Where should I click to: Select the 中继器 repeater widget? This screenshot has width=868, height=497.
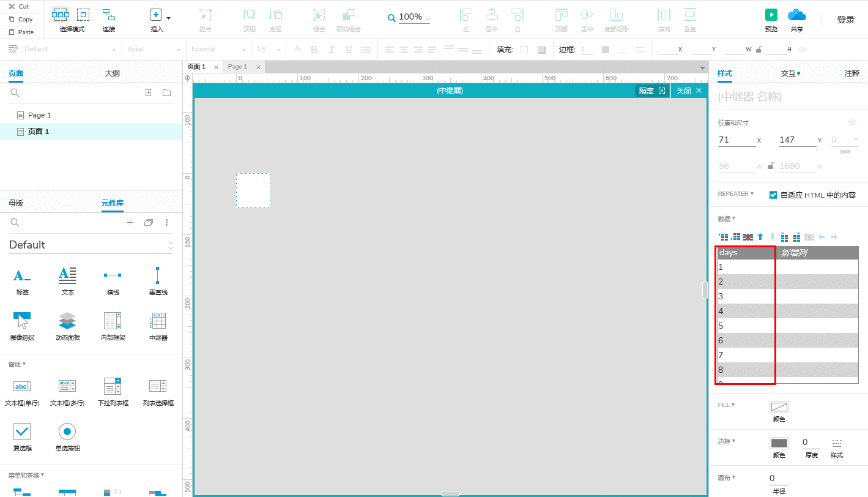[158, 327]
